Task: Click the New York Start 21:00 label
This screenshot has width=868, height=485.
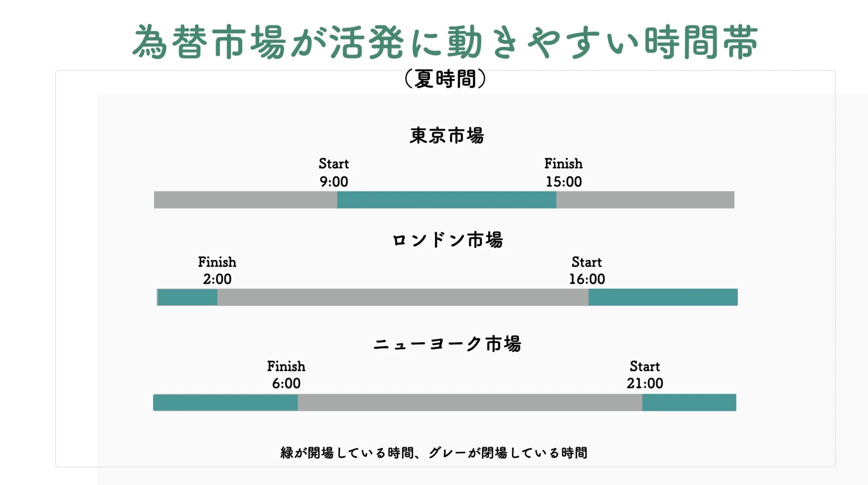Action: point(645,375)
